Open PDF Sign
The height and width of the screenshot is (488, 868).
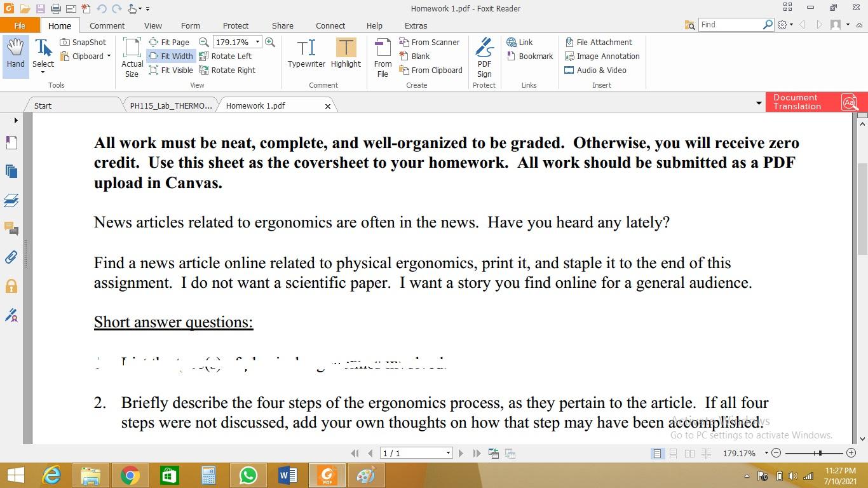[484, 56]
